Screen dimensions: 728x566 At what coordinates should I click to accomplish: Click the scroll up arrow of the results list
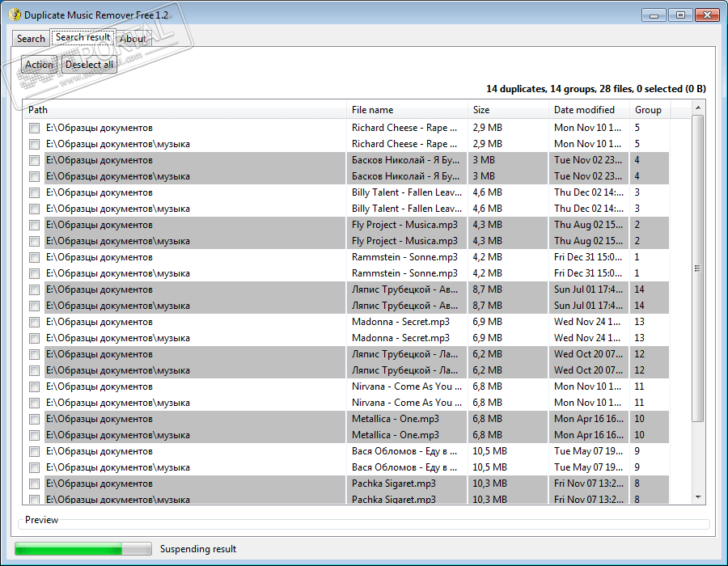pos(698,108)
